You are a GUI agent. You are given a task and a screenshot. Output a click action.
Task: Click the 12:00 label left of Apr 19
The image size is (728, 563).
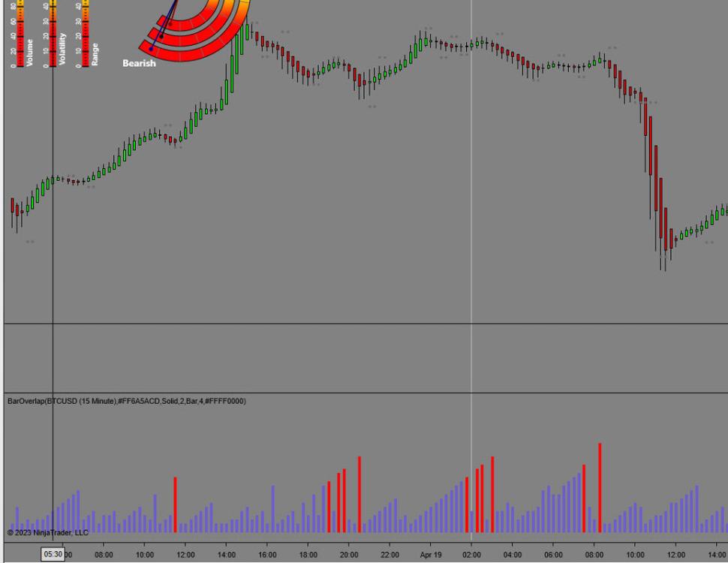click(185, 555)
